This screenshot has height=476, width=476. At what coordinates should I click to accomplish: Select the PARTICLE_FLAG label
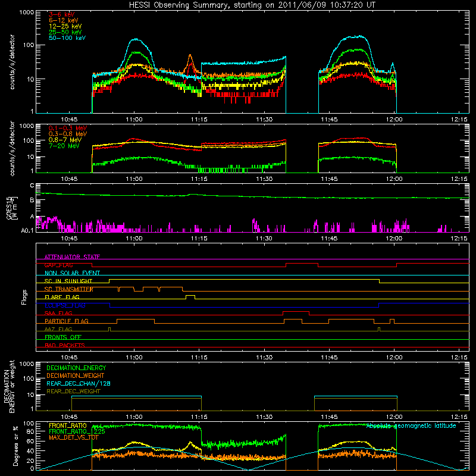point(67,321)
